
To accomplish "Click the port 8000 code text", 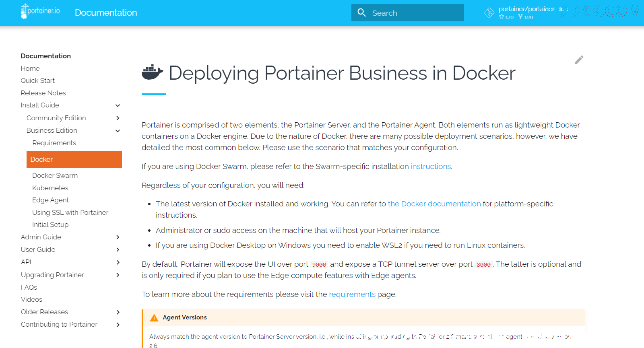I will (x=483, y=265).
